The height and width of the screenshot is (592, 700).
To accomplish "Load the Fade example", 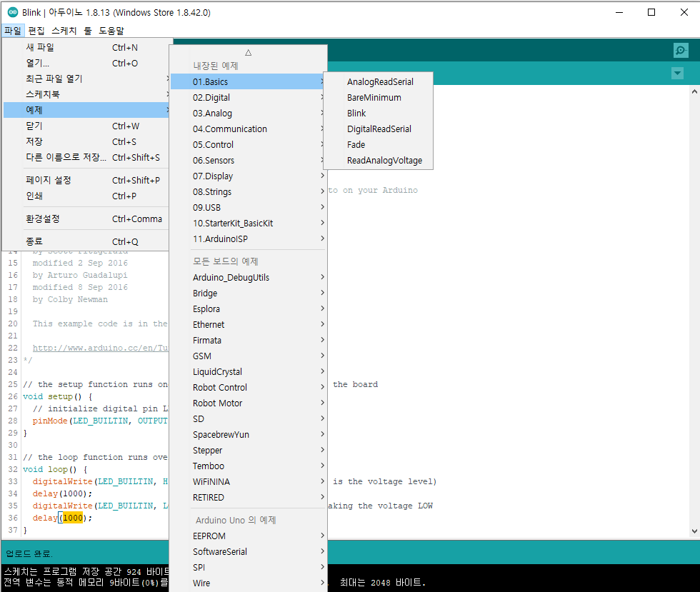I will tap(378, 145).
